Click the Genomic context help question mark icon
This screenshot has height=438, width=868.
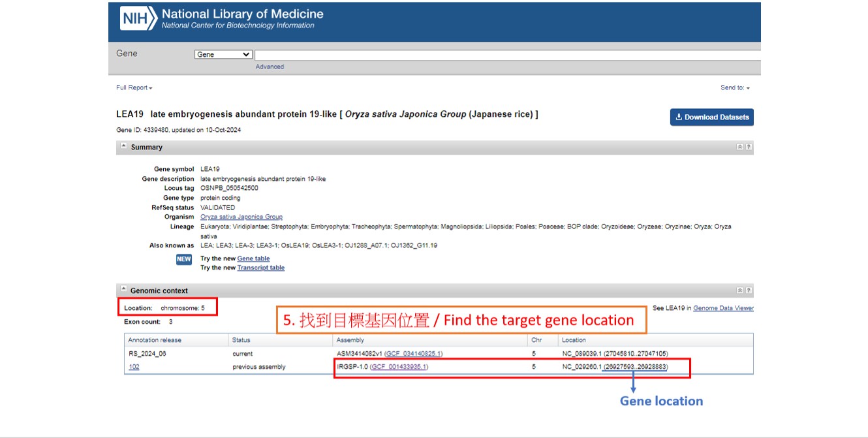[x=749, y=290]
